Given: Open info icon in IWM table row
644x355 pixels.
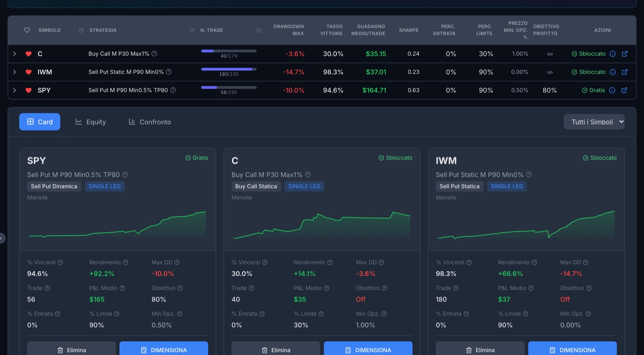Looking at the screenshot, I should coord(613,72).
